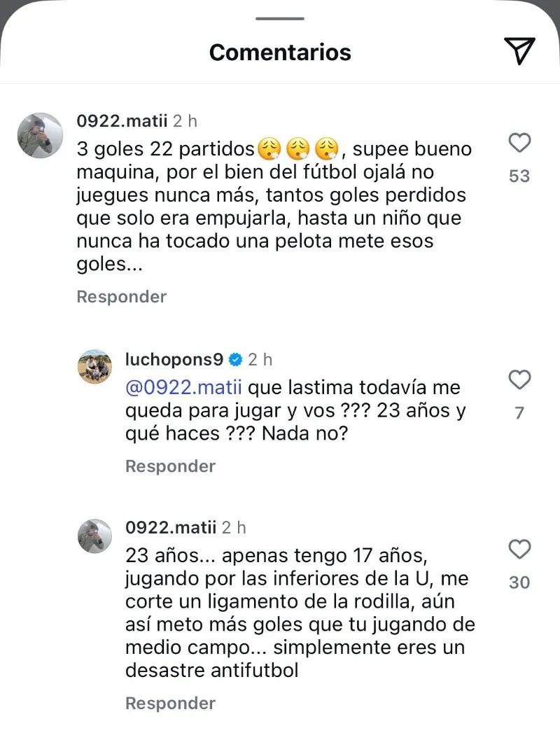View the 53 likes count
Image resolution: width=560 pixels, height=733 pixels.
click(x=519, y=176)
